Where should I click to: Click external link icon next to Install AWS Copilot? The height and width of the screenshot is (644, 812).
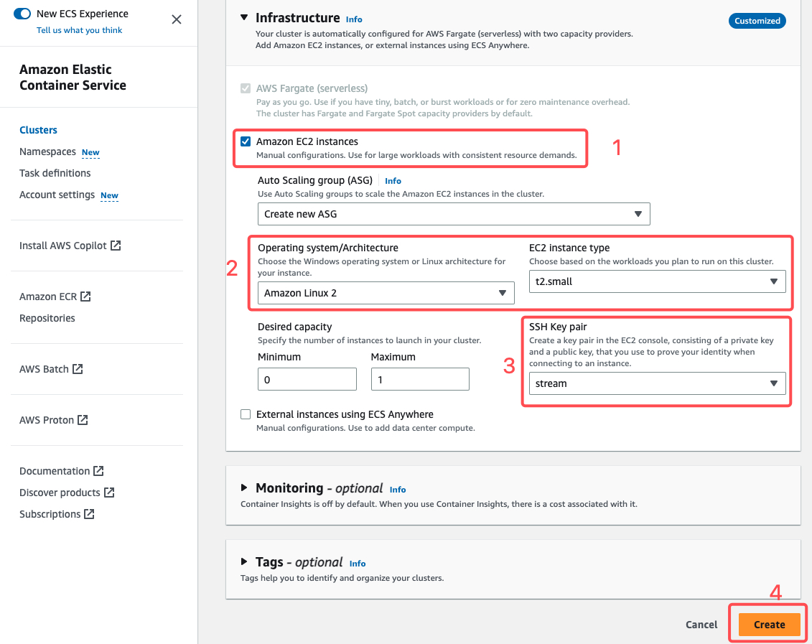coord(116,246)
